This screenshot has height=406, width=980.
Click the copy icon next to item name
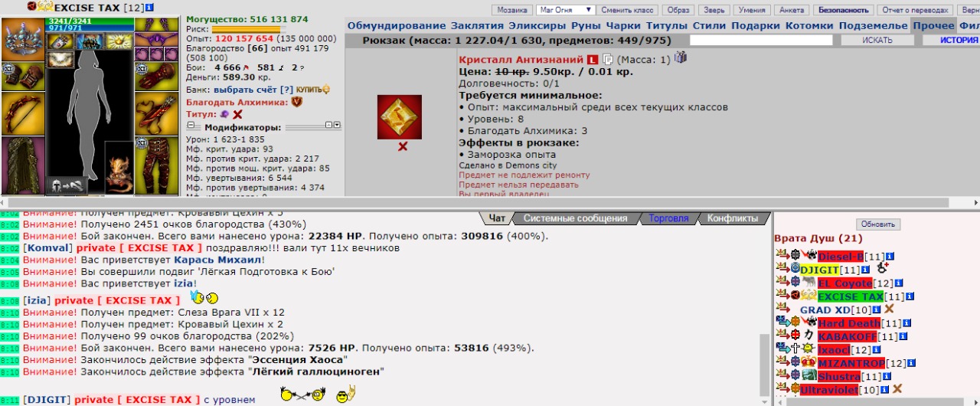click(x=608, y=59)
